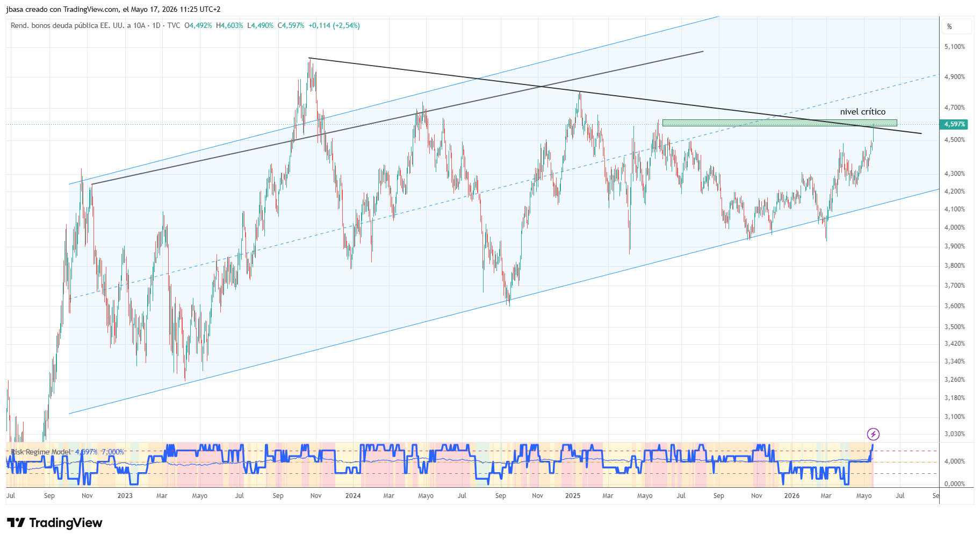980x541 pixels.
Task: Click the 4,200% price axis label
Action: click(955, 191)
